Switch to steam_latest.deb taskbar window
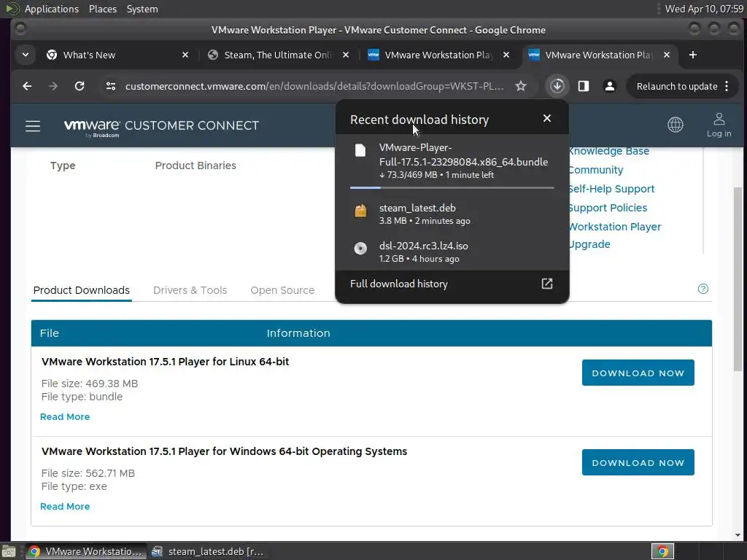The width and height of the screenshot is (747, 560). pos(208,551)
